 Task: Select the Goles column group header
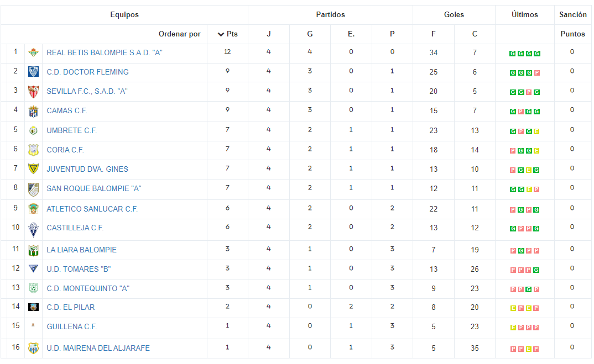tap(454, 15)
